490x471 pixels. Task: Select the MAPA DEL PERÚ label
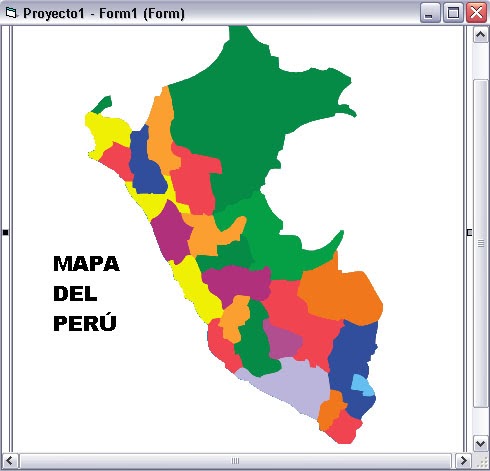click(x=86, y=293)
